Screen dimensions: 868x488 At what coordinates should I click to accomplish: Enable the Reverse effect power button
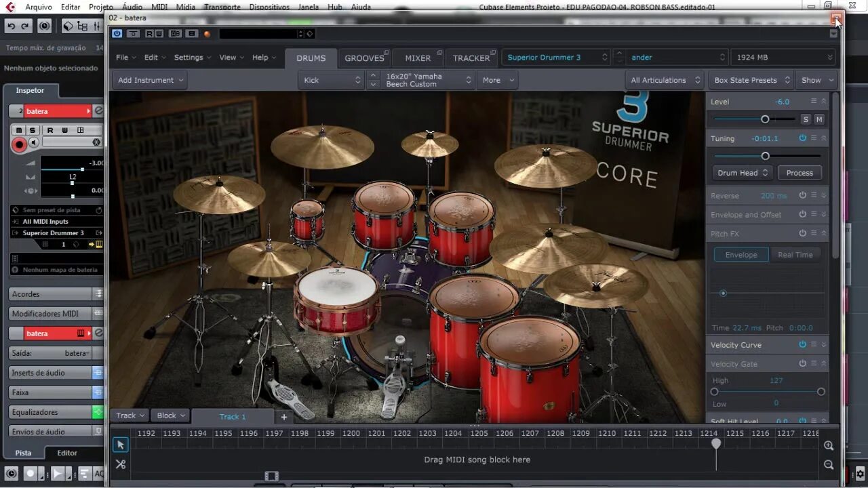tap(802, 195)
